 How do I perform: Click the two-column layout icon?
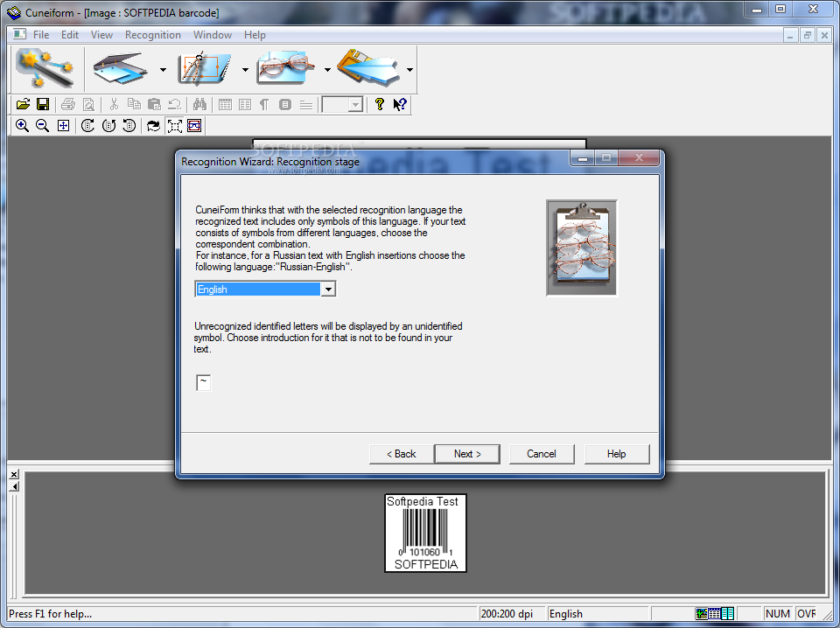pos(245,104)
